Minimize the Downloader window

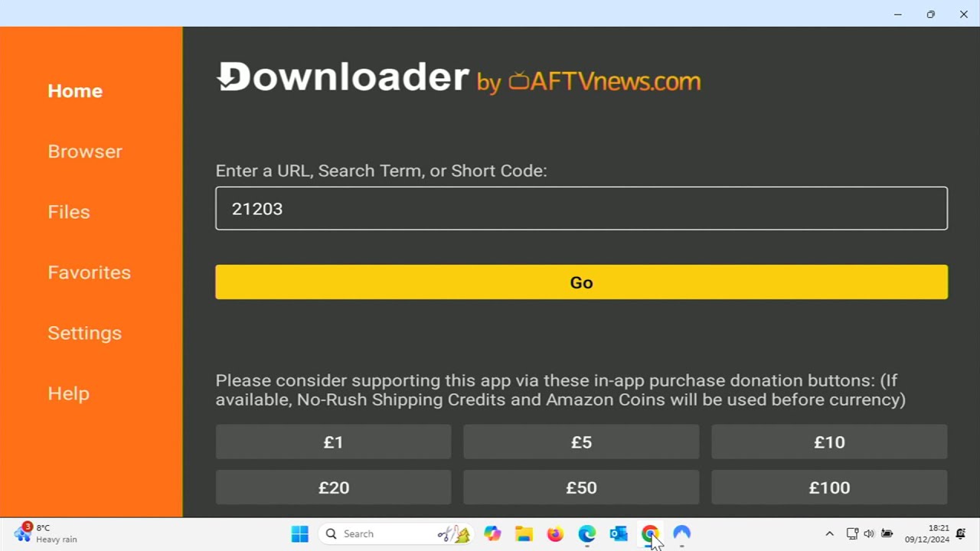(x=897, y=14)
